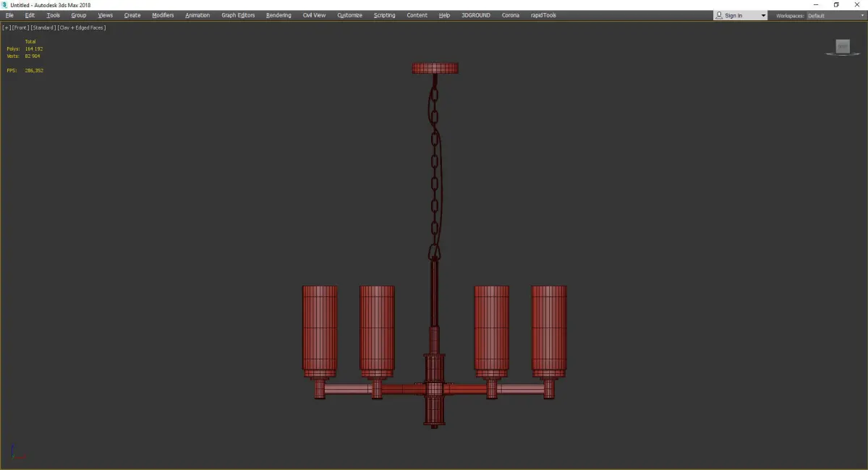Restore down the 3ds Max window
The width and height of the screenshot is (868, 470).
(x=836, y=4)
